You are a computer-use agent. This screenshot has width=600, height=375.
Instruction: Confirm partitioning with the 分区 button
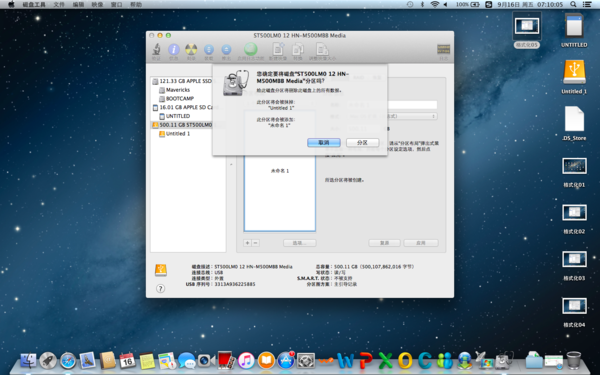click(x=362, y=142)
